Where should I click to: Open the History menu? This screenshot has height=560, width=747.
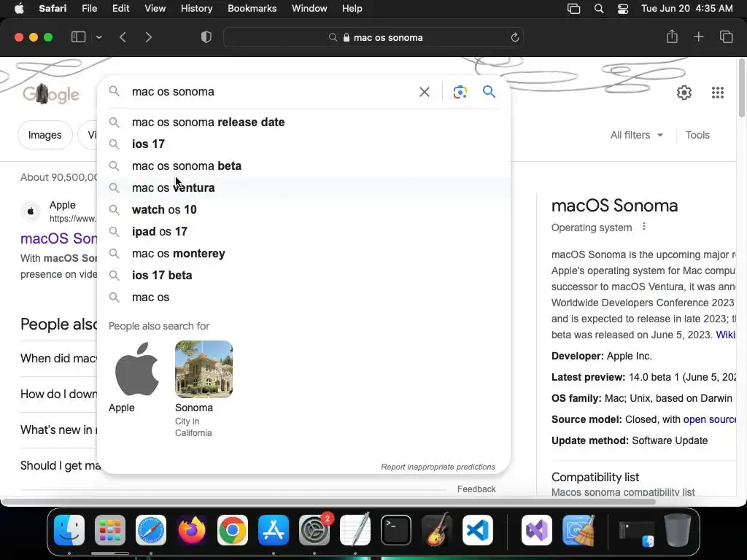tap(196, 9)
